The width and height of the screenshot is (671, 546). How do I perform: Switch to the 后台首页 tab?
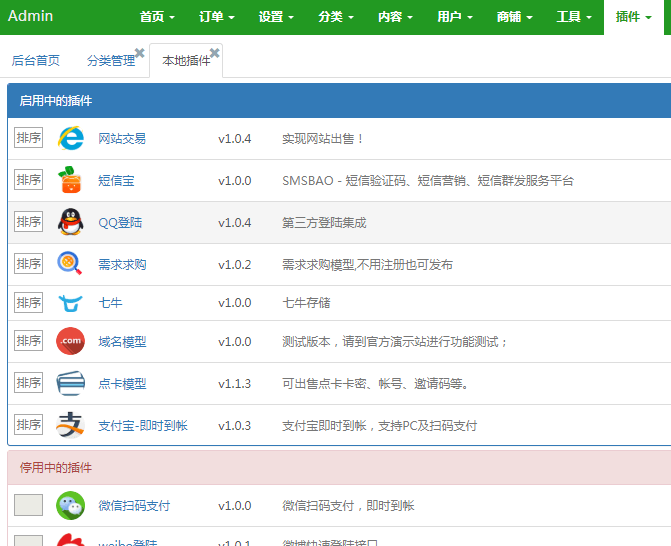point(36,60)
